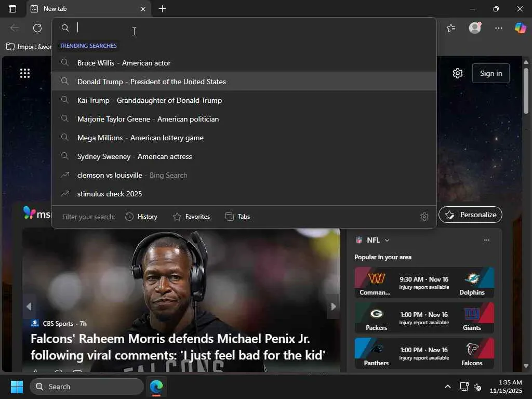This screenshot has height=399, width=532.
Task: Click the Popular in your area heading
Action: pyautogui.click(x=383, y=257)
